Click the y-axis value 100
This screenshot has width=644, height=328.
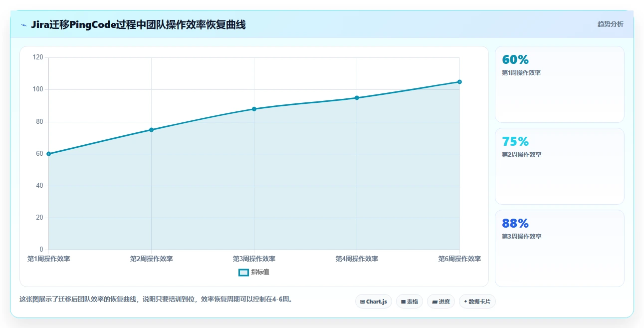38,89
